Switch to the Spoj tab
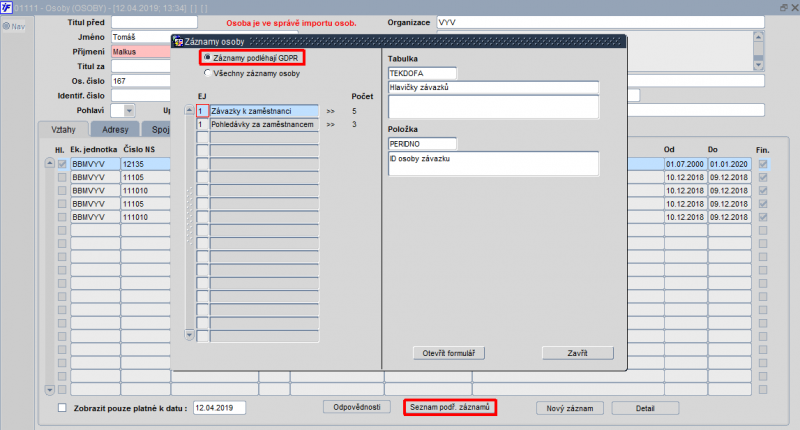The image size is (800, 430). click(x=157, y=130)
